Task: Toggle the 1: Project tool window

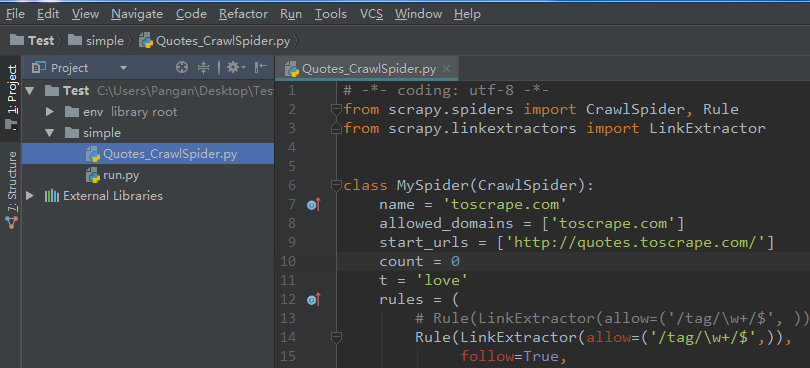Action: [12, 97]
